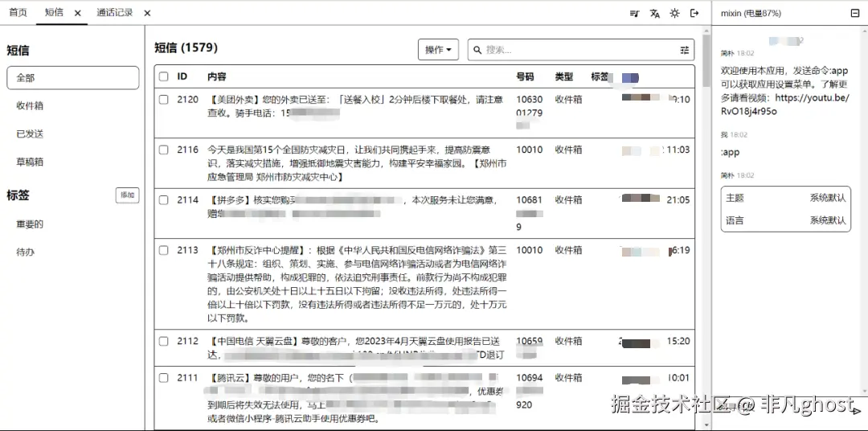Collapse the mixin chat panel

854,14
